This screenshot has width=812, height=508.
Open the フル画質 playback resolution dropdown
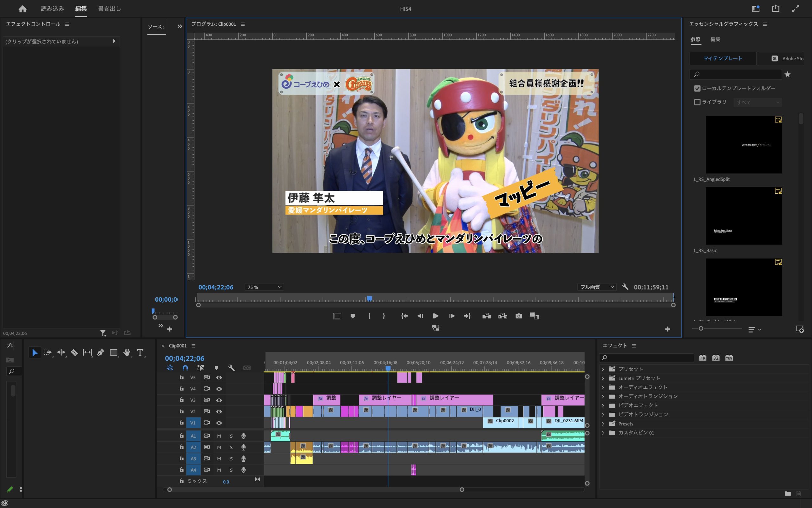[597, 287]
